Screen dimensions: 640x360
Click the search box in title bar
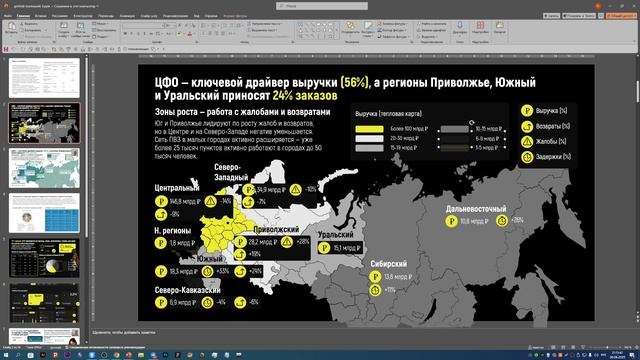pos(322,6)
